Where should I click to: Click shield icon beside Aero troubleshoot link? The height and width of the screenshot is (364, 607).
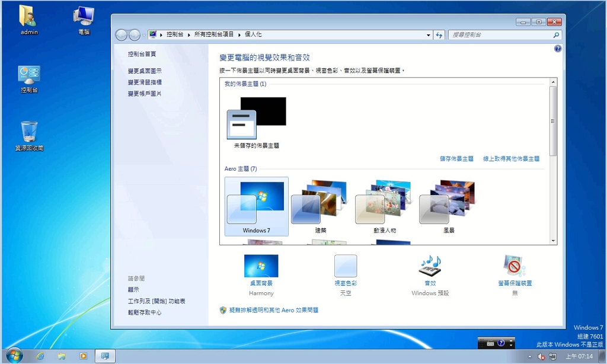pos(223,310)
